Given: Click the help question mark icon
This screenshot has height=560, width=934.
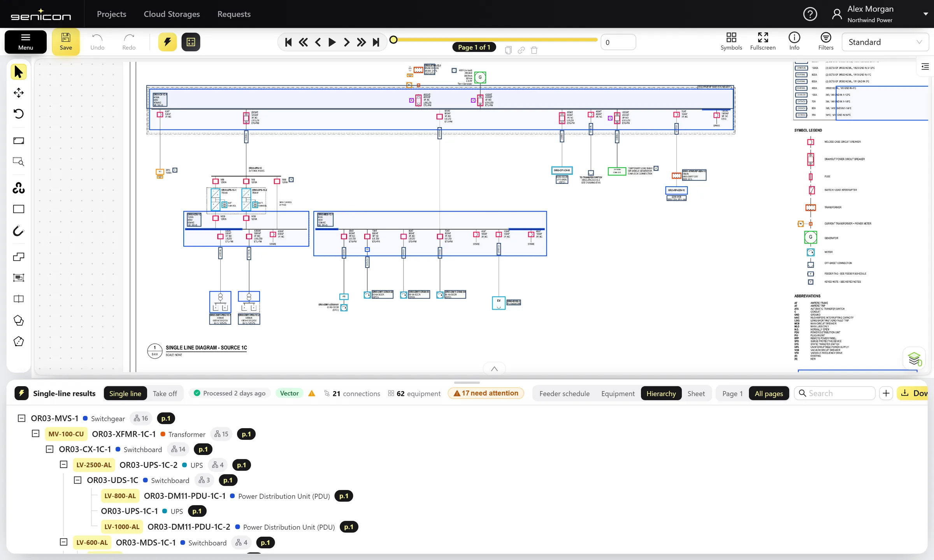Looking at the screenshot, I should [810, 14].
